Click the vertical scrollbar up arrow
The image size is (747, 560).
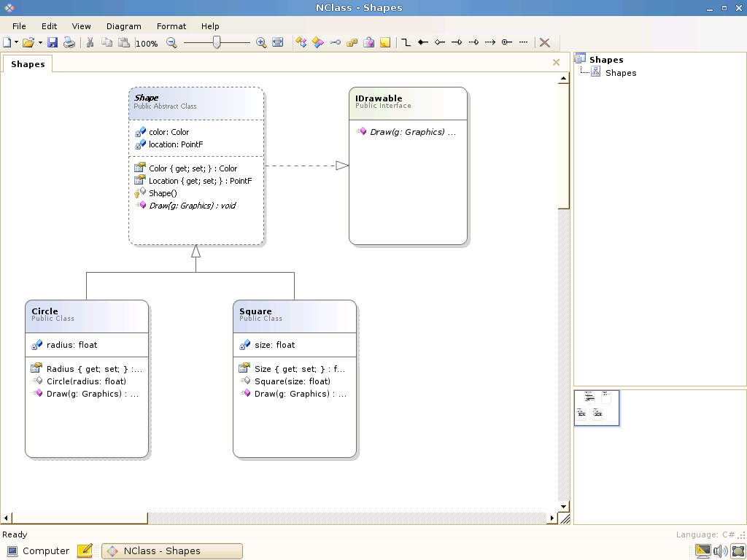pyautogui.click(x=564, y=78)
